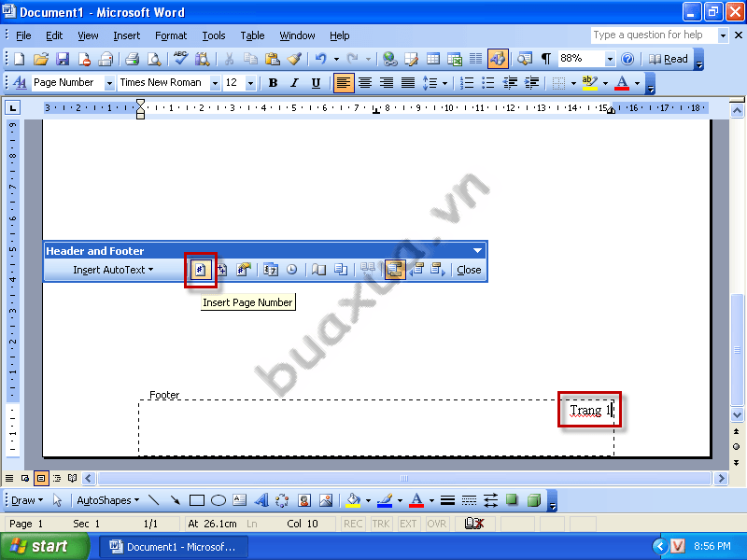
Task: Expand Insert AutoText dropdown
Action: pyautogui.click(x=113, y=270)
